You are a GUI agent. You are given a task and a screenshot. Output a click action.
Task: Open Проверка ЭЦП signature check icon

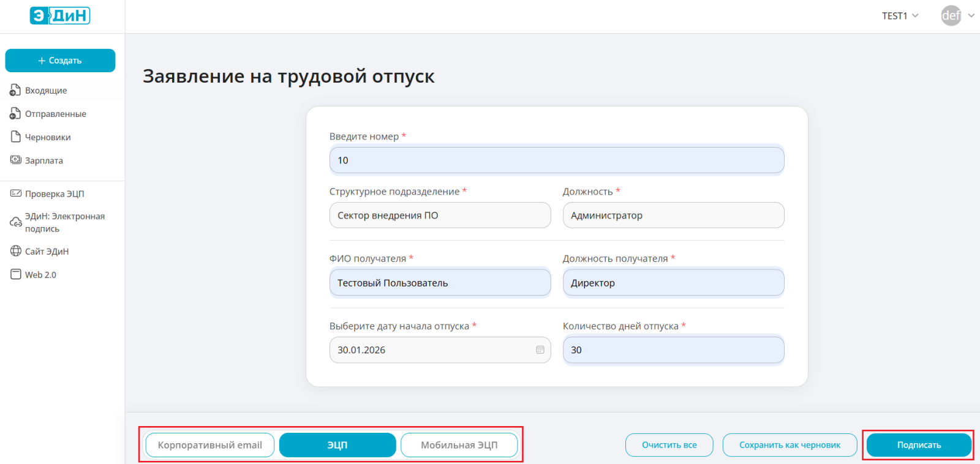pos(15,193)
